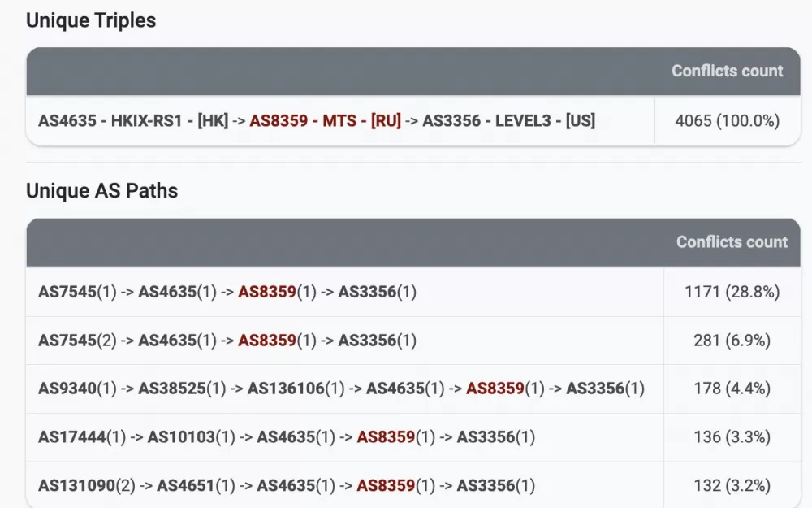Sort AS Paths table by Conflicts count header
The height and width of the screenshot is (508, 812).
[x=732, y=242]
